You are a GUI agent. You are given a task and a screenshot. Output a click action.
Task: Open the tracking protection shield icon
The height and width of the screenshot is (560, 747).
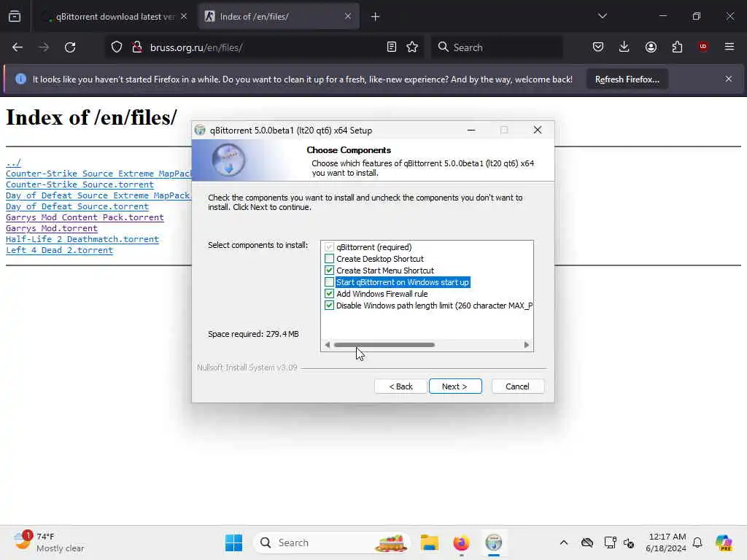(117, 47)
